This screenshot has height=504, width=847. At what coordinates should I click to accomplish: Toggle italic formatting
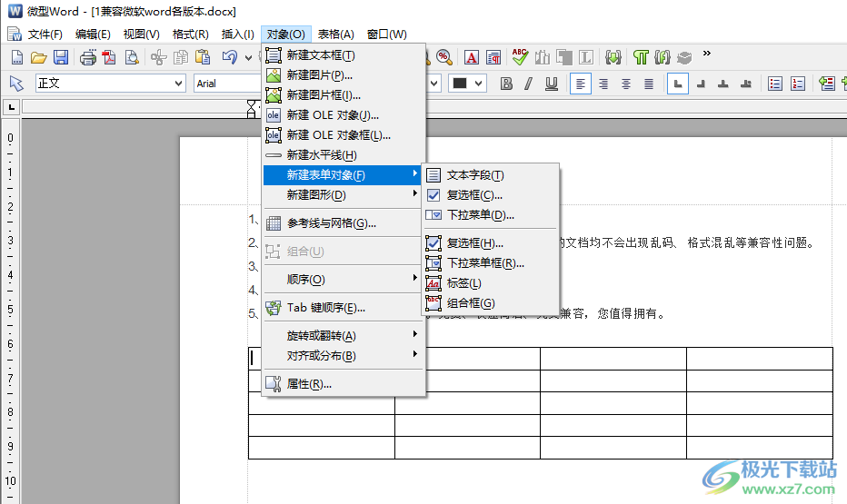pyautogui.click(x=528, y=84)
